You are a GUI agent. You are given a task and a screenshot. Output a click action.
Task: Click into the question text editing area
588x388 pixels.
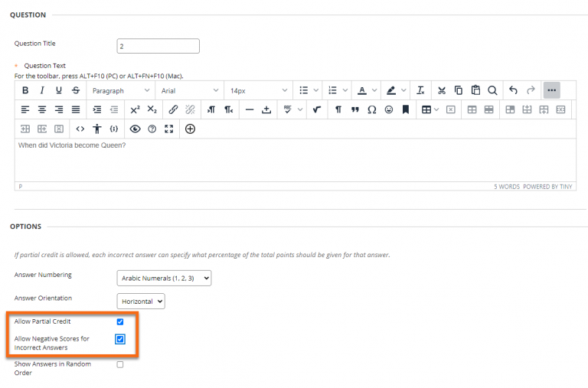click(295, 161)
